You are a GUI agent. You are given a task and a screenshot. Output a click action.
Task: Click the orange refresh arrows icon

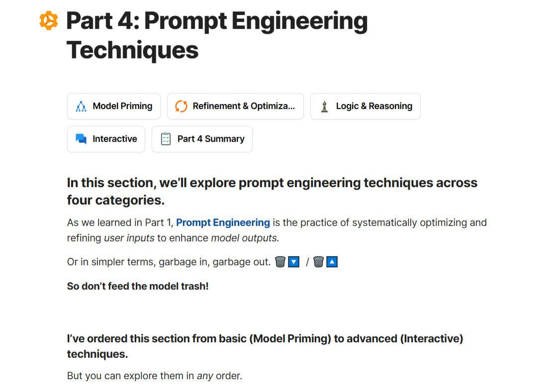click(181, 106)
